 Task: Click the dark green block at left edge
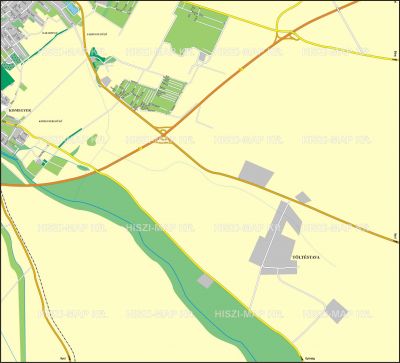[6, 77]
